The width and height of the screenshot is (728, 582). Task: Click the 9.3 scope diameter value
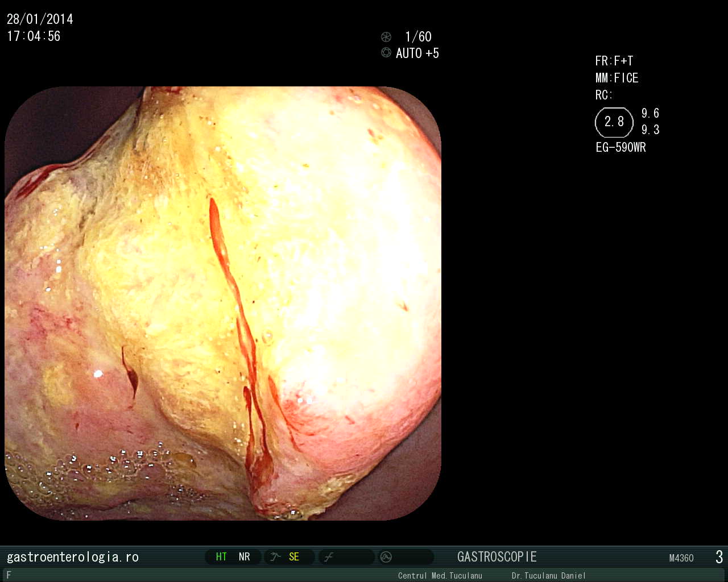pos(651,130)
